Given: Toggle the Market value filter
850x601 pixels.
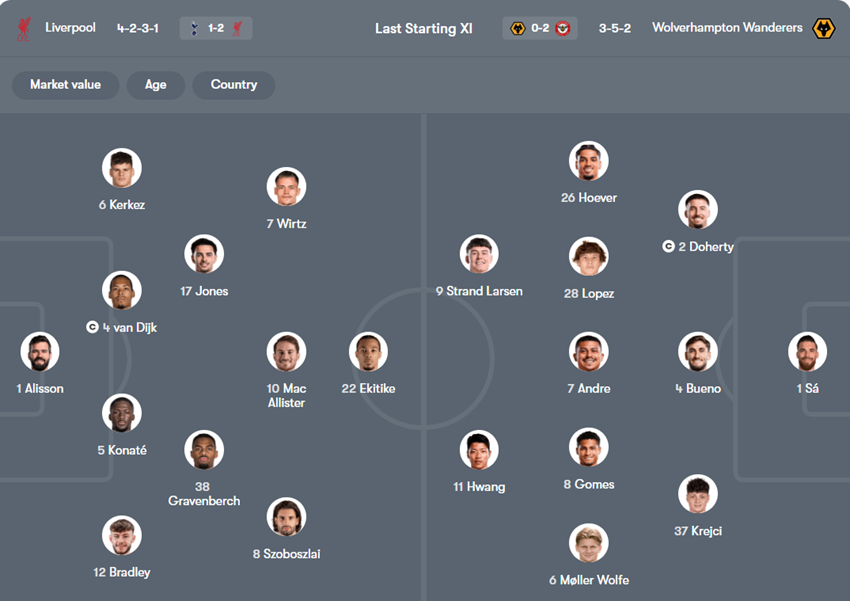Looking at the screenshot, I should tap(65, 85).
